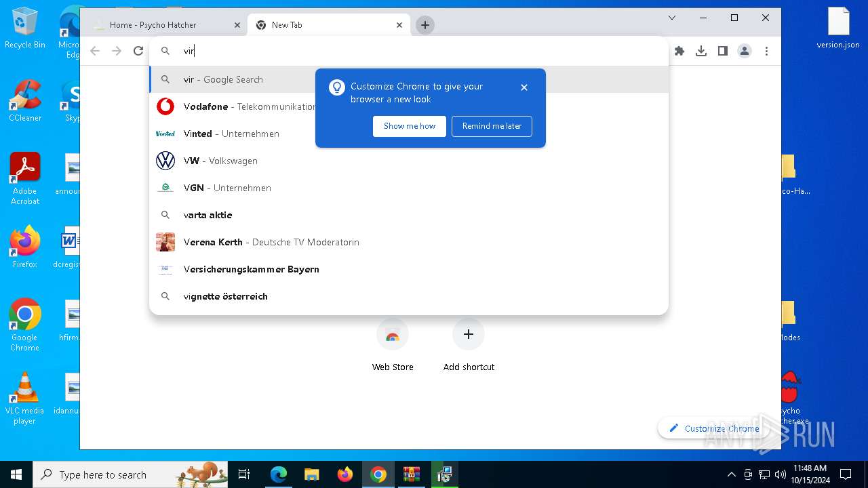Open Task View in the taskbar
This screenshot has height=488, width=868.
(x=244, y=474)
